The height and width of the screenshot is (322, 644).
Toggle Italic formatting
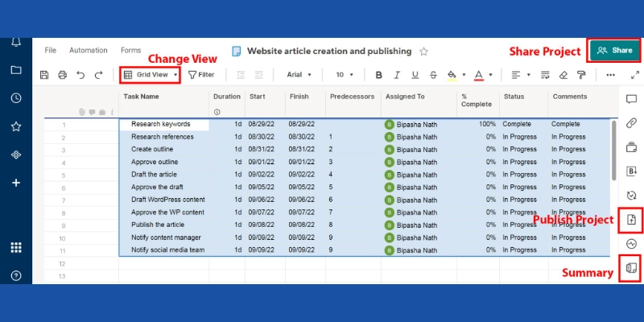pyautogui.click(x=398, y=75)
